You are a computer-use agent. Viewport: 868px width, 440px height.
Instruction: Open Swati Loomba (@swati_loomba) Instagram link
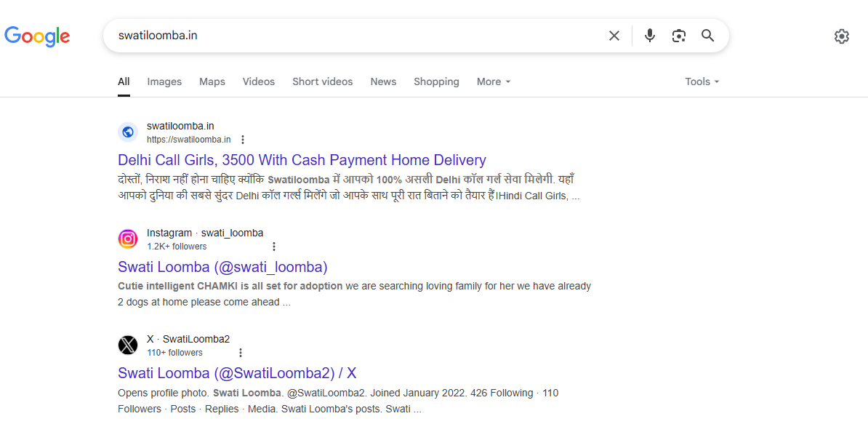(x=222, y=268)
